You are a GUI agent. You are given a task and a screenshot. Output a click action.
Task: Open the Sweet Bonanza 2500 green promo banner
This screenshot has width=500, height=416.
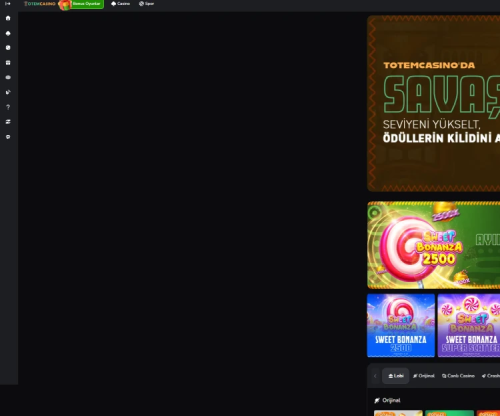click(434, 245)
